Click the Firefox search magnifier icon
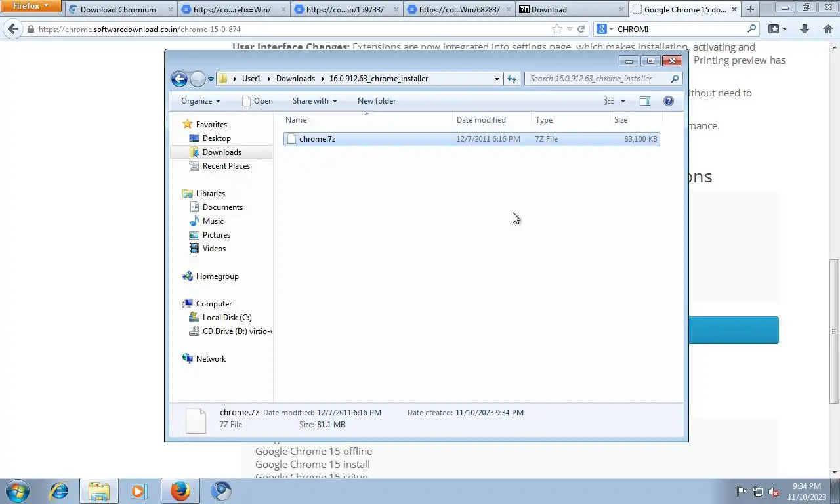 (752, 29)
